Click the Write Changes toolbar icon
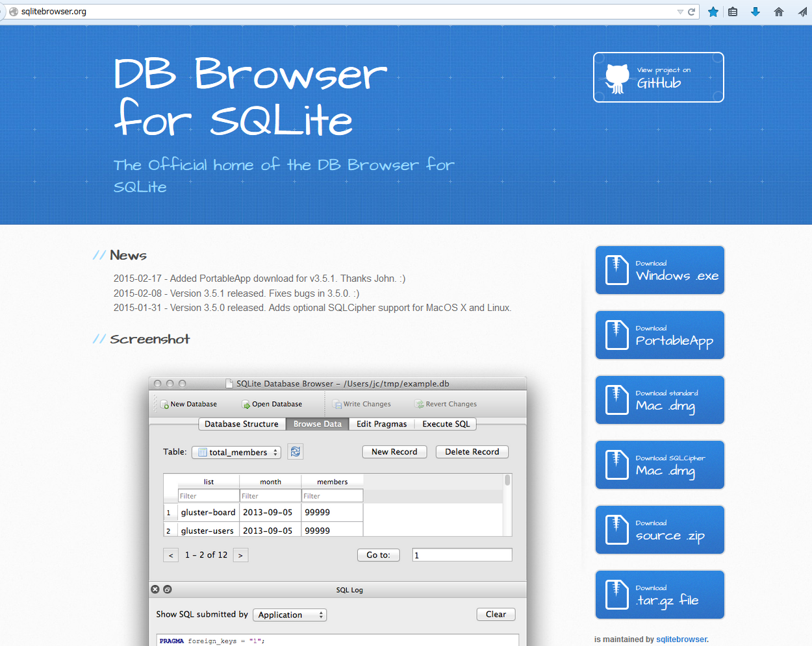812x646 pixels. pos(337,404)
